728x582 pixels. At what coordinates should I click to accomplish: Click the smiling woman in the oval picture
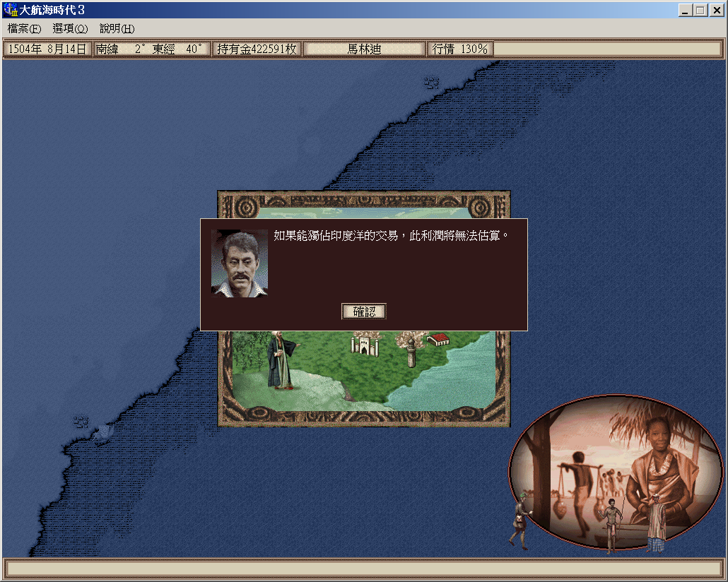pos(659,466)
